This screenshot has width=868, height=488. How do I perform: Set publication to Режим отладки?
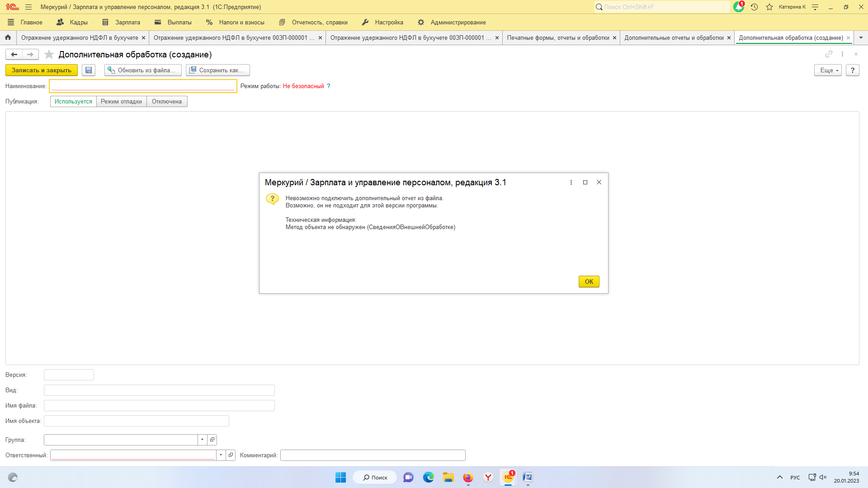pyautogui.click(x=121, y=101)
